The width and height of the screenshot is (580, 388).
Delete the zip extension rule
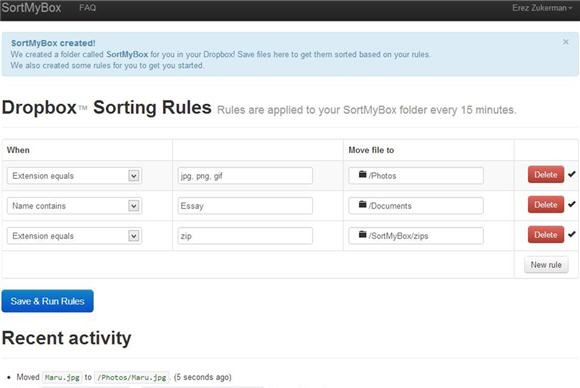546,235
